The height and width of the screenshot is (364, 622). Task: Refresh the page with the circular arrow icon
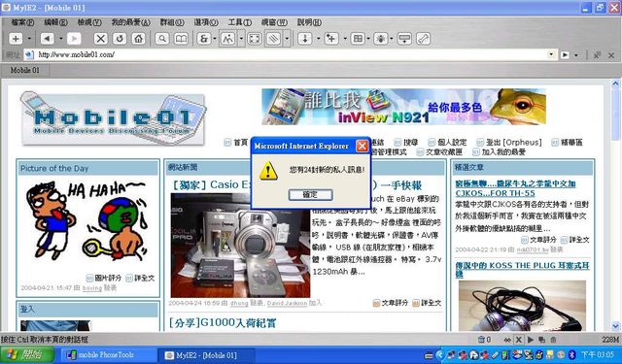[x=120, y=39]
